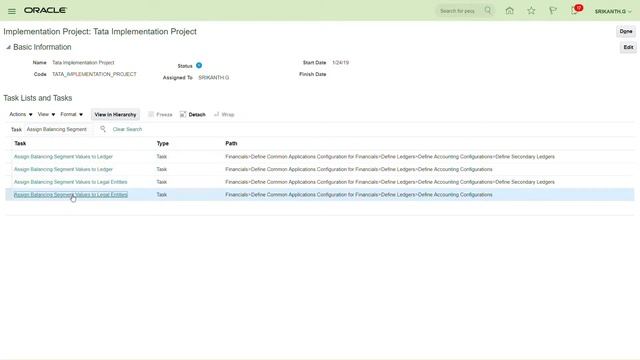Collapse the Basic Information section

coord(8,47)
